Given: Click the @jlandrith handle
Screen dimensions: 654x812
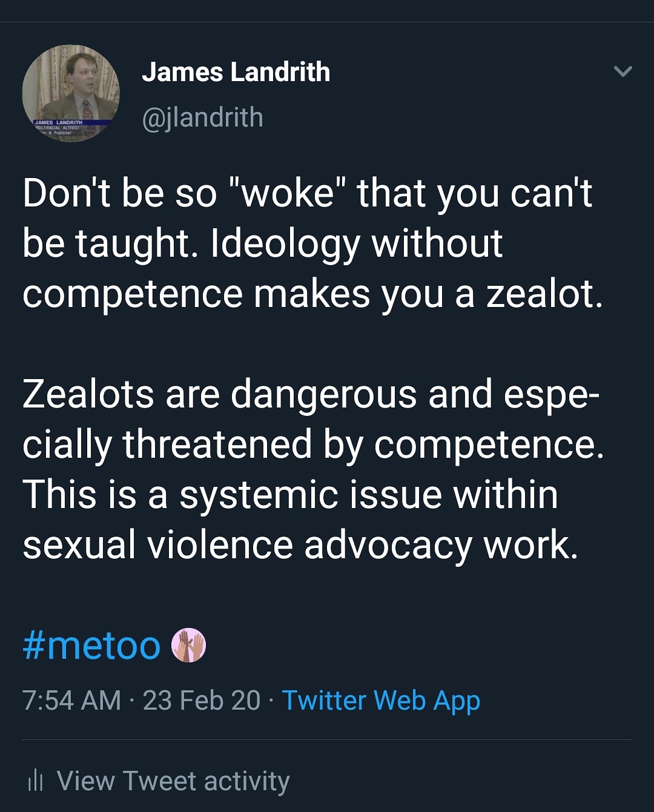Looking at the screenshot, I should pyautogui.click(x=202, y=117).
